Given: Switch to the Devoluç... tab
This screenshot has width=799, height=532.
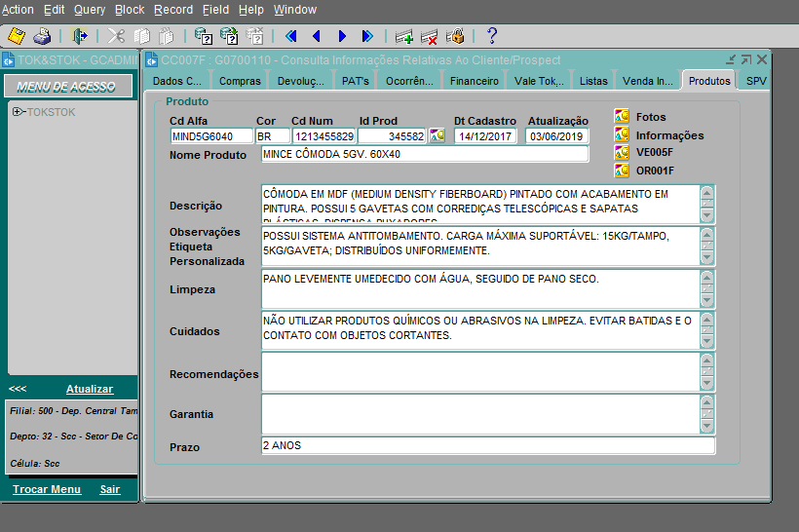Looking at the screenshot, I should point(301,81).
